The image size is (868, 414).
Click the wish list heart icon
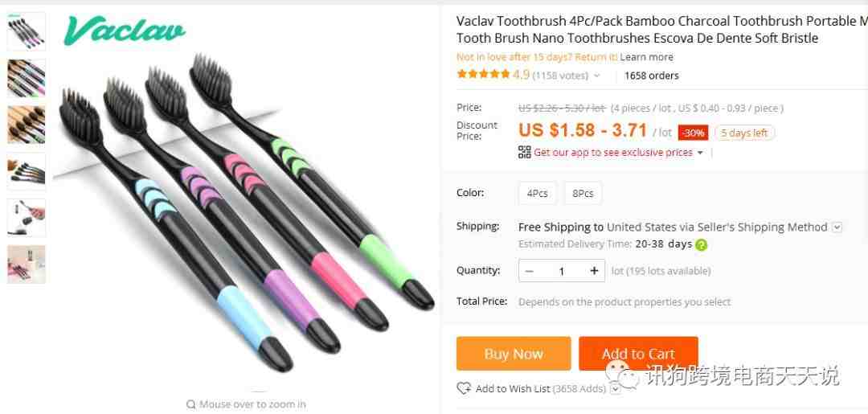(464, 388)
